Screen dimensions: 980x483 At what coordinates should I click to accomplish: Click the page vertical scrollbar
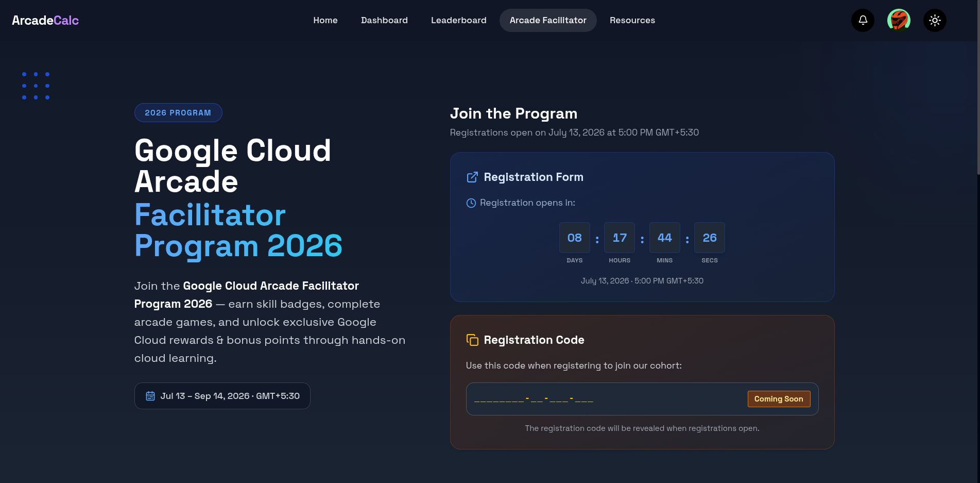click(978, 88)
